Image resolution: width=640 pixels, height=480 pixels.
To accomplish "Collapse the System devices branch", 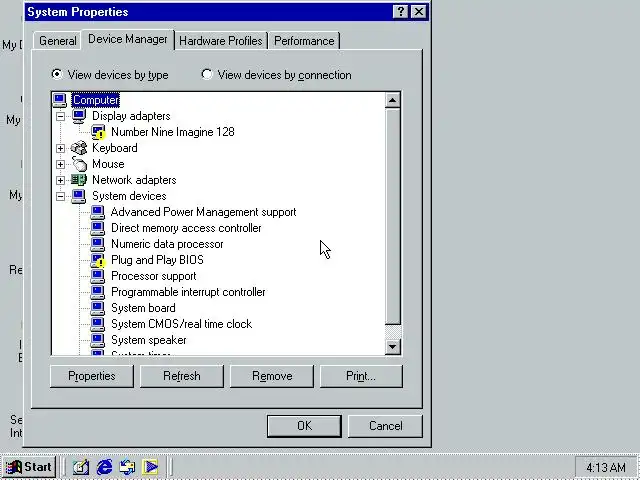I will [60, 196].
